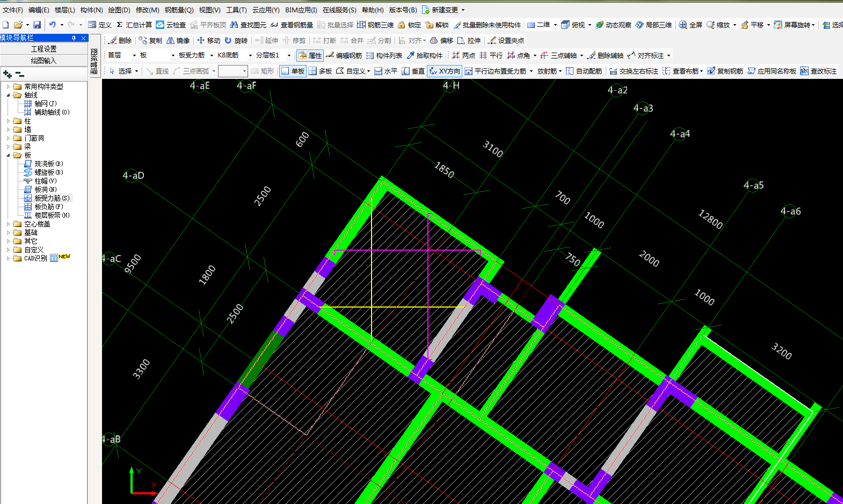Click the save (floppy disk) icon

(x=37, y=25)
